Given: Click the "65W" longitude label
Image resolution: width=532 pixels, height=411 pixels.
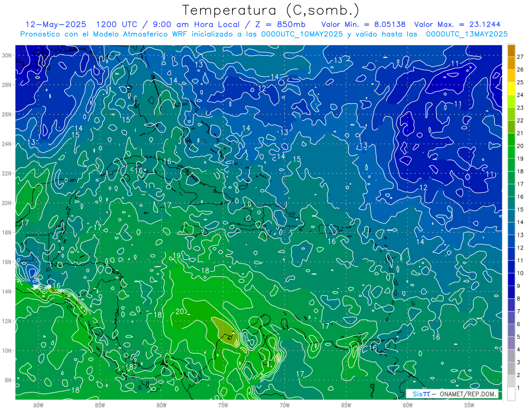Looking at the screenshot, I should click(x=346, y=405).
